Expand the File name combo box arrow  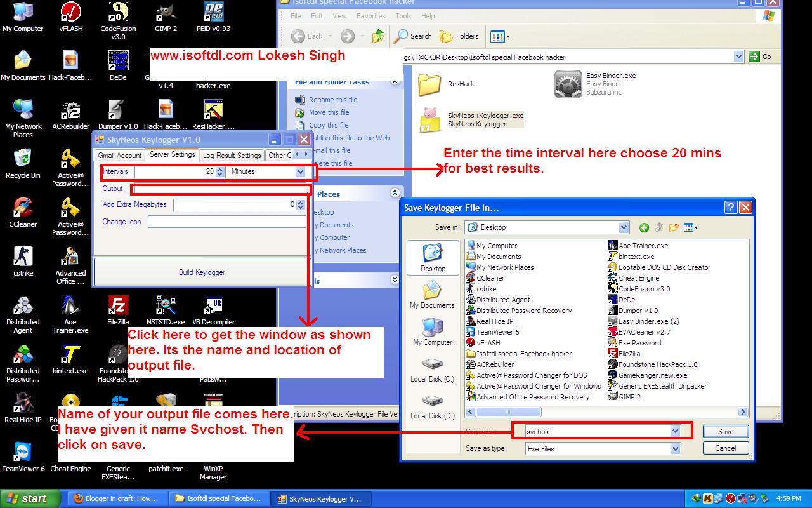click(x=675, y=431)
